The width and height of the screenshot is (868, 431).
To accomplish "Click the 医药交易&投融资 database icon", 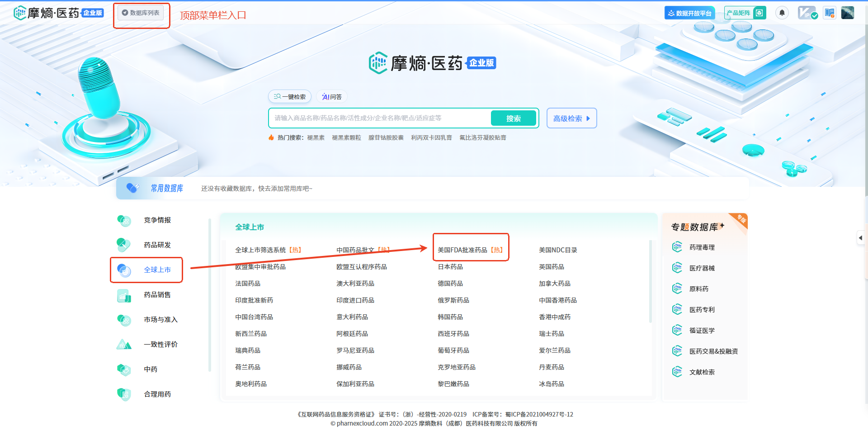I will coord(677,351).
